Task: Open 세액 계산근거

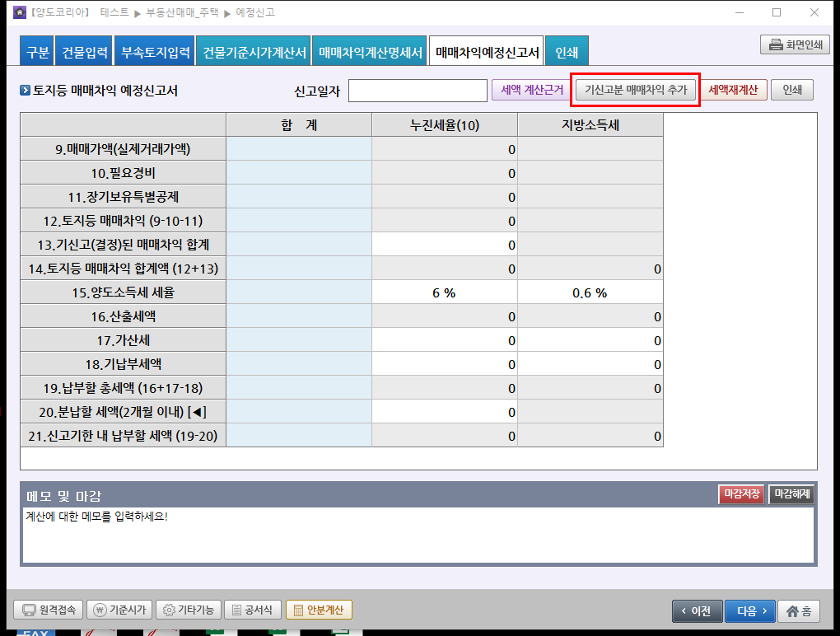Action: (532, 90)
